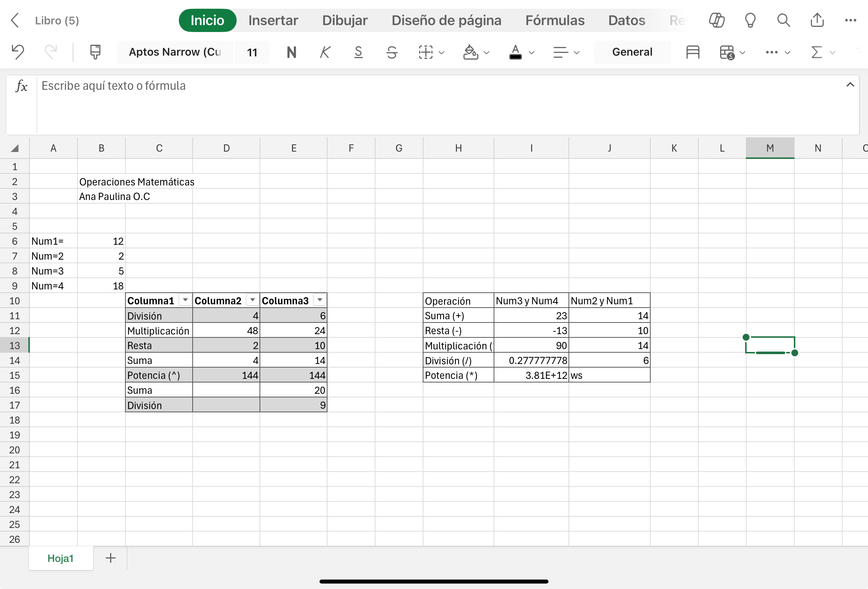The height and width of the screenshot is (589, 868).
Task: Click the lightbulb Tell Me icon
Action: coord(750,20)
